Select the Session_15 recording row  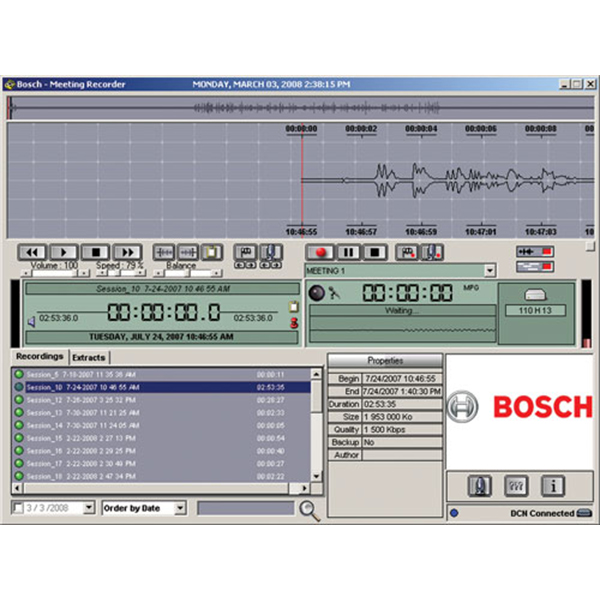[x=161, y=438]
